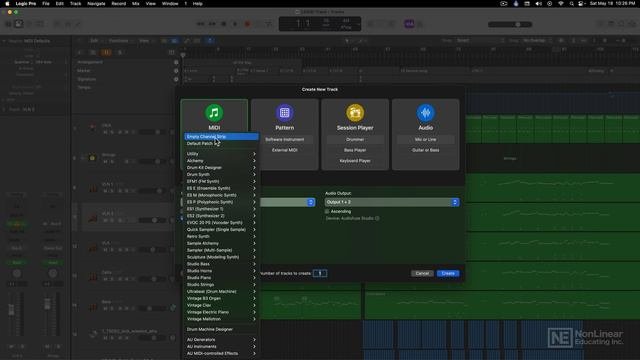Image resolution: width=640 pixels, height=360 pixels.
Task: Click the Marker global track button
Action: [x=176, y=71]
